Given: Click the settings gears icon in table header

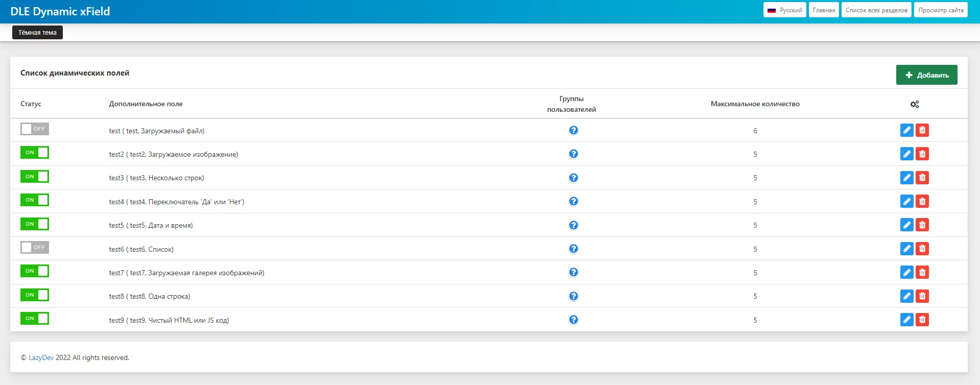Looking at the screenshot, I should [914, 104].
